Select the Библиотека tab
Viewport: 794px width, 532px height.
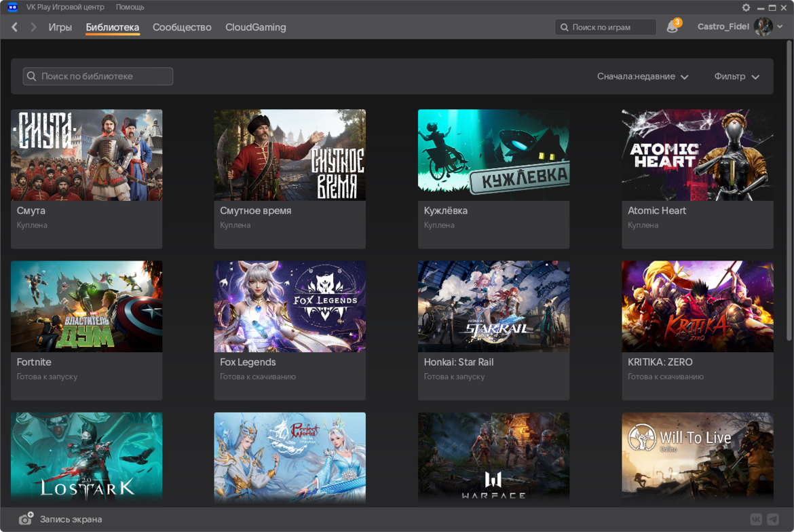point(113,27)
